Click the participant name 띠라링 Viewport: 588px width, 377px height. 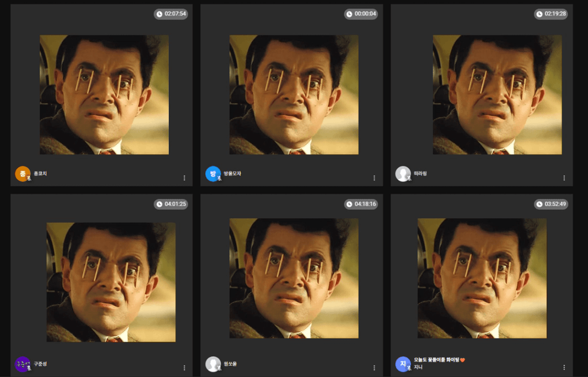(x=420, y=174)
